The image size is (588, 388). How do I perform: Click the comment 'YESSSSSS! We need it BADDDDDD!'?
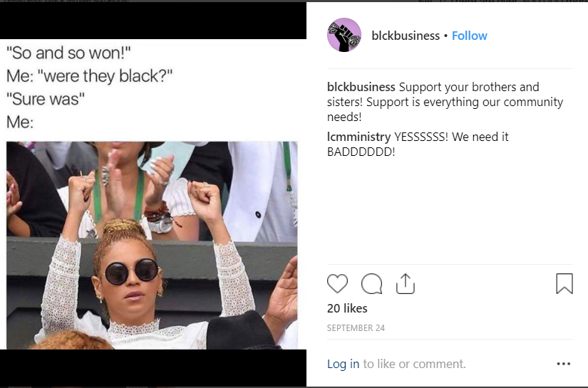418,145
